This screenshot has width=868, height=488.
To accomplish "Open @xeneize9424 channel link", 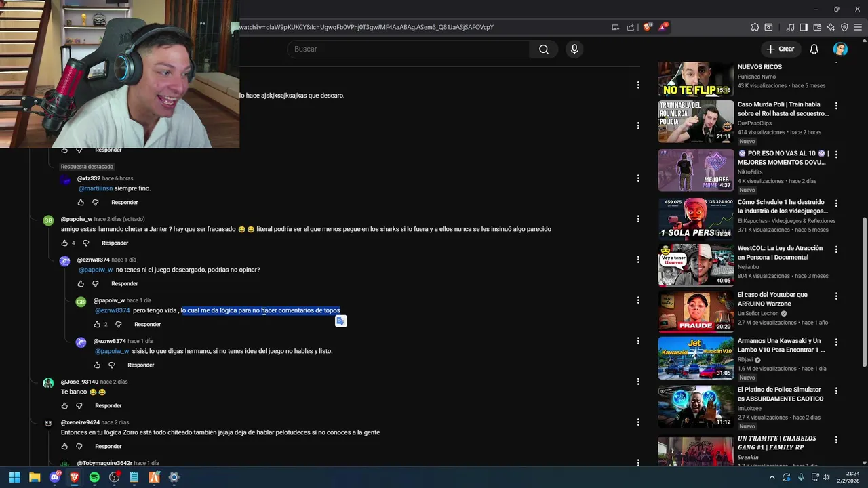I will (x=80, y=422).
